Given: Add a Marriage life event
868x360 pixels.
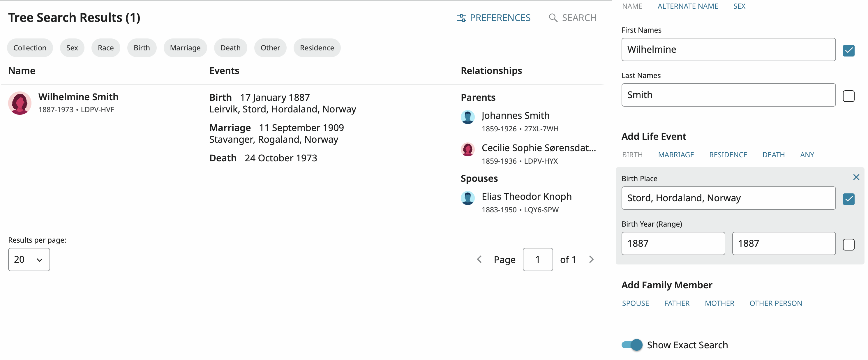Looking at the screenshot, I should [676, 155].
